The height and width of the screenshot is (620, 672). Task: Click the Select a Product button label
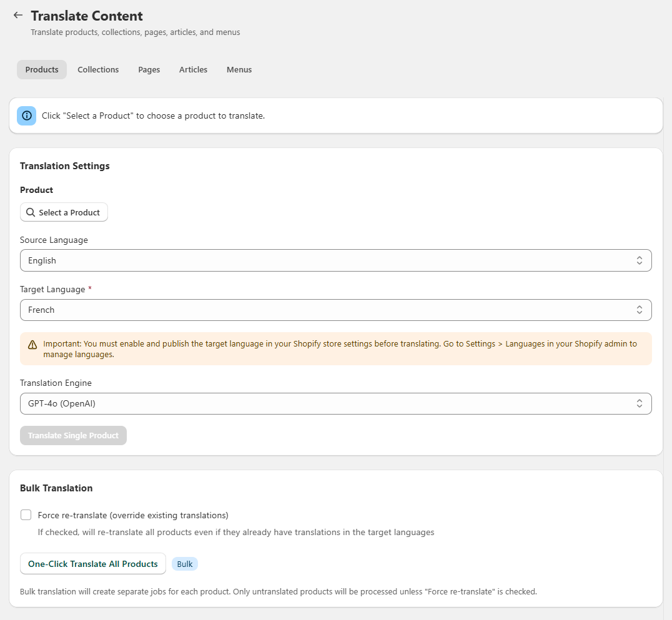pos(69,212)
